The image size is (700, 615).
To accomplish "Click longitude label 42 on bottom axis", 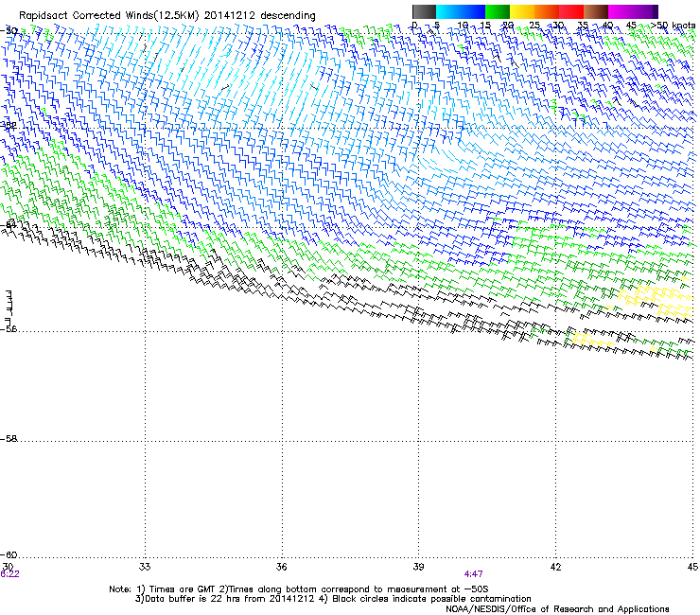I will [555, 567].
